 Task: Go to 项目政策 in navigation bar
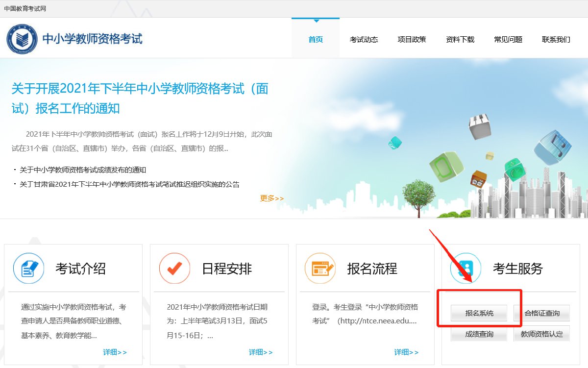pyautogui.click(x=412, y=40)
